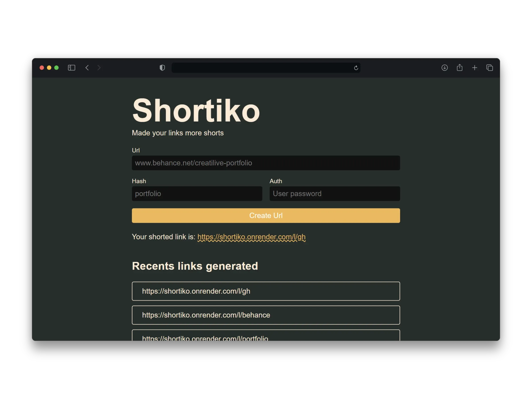Focus the Hash input field
532x399 pixels.
197,194
